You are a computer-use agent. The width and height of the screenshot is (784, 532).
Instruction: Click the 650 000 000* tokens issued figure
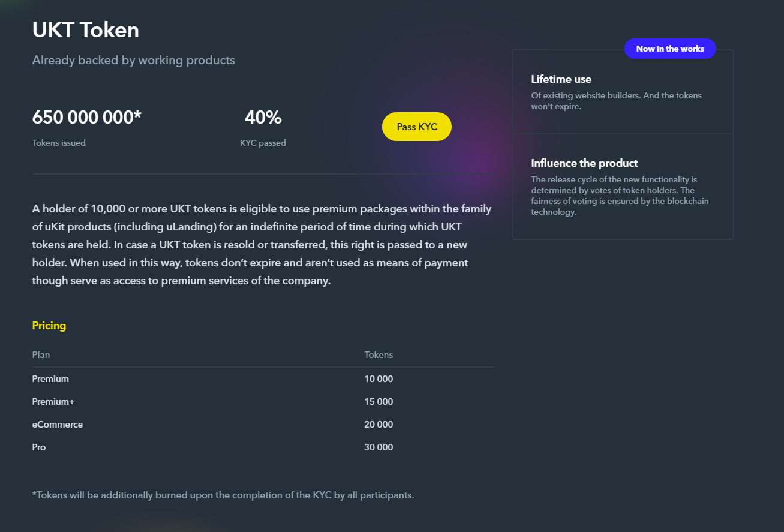pos(87,118)
